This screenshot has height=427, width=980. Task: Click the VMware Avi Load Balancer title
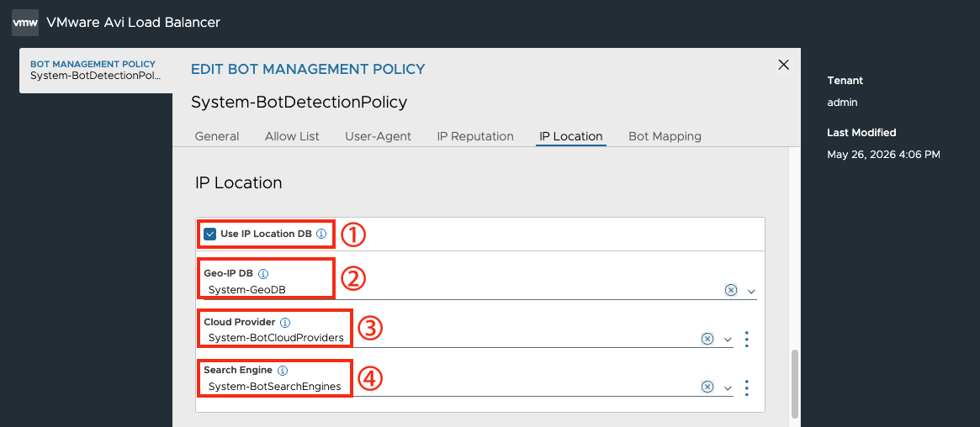(x=133, y=23)
